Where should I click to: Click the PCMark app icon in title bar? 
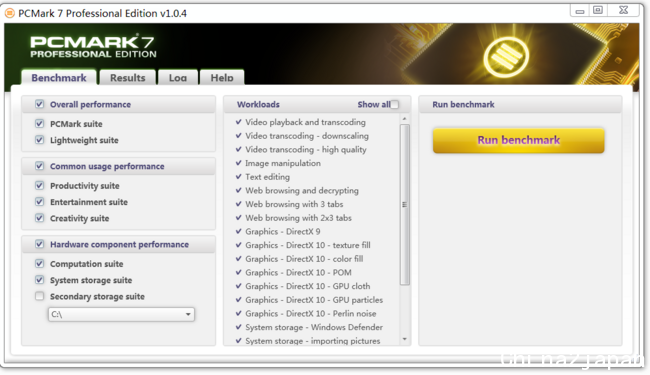pyautogui.click(x=10, y=13)
